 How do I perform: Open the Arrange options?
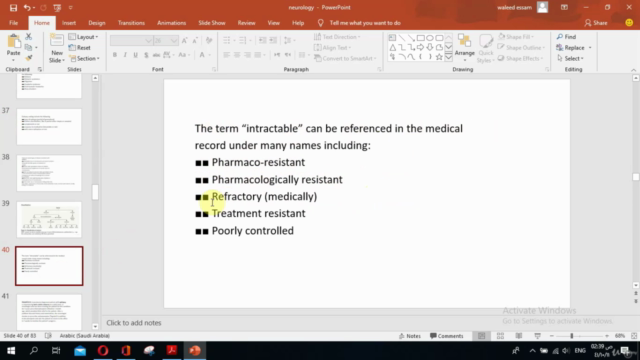pyautogui.click(x=464, y=48)
